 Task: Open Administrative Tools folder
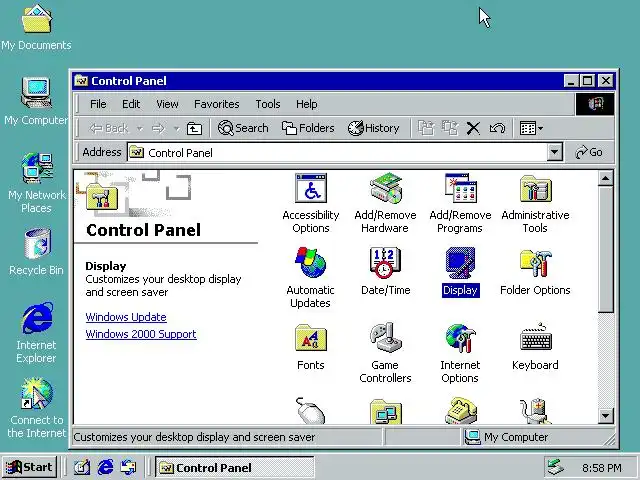pyautogui.click(x=535, y=203)
